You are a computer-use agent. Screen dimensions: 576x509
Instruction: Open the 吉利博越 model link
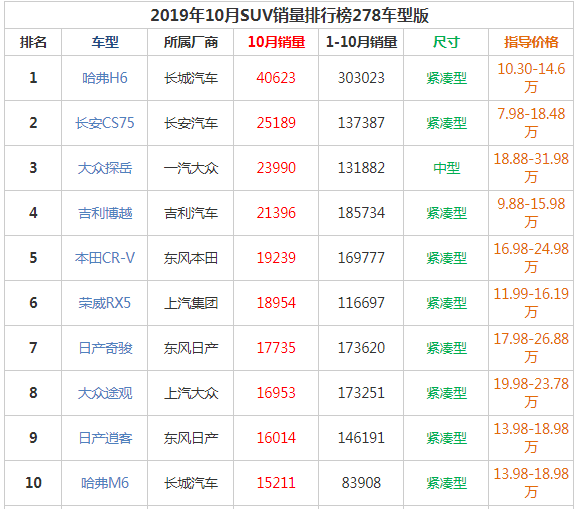point(105,213)
